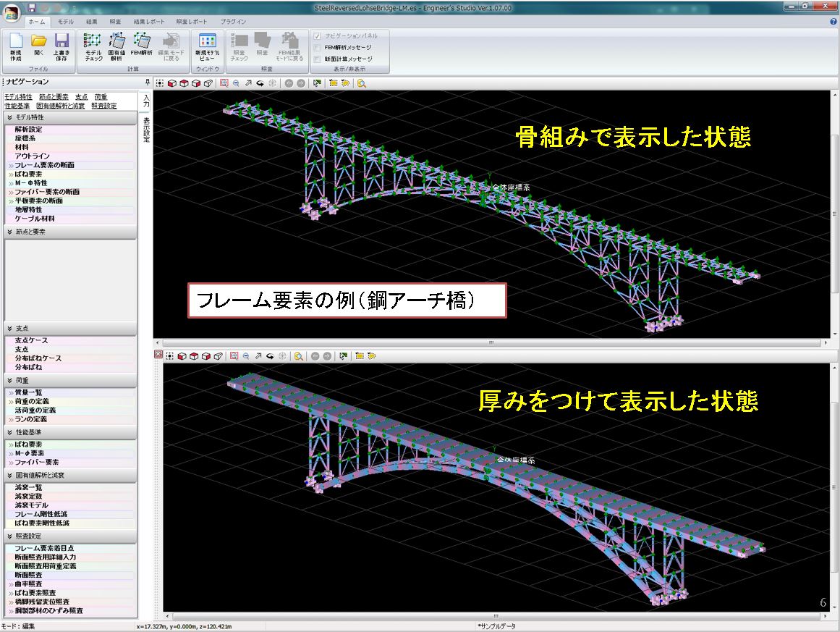The width and height of the screenshot is (840, 632).
Task: Open the 照査レポート ribbon tab
Action: pyautogui.click(x=191, y=22)
